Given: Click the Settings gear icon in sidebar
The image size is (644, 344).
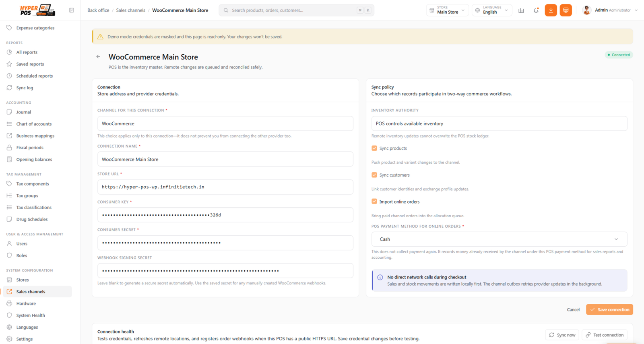Looking at the screenshot, I should tap(9, 339).
